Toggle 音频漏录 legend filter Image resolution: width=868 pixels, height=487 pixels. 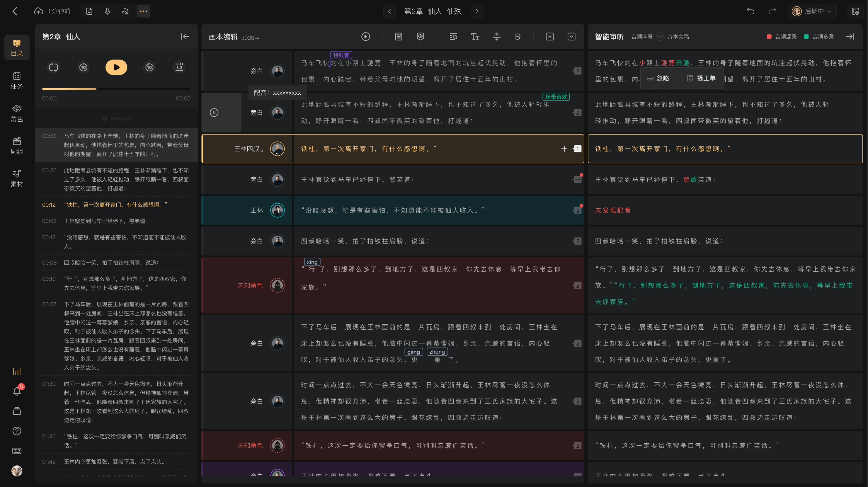point(782,36)
